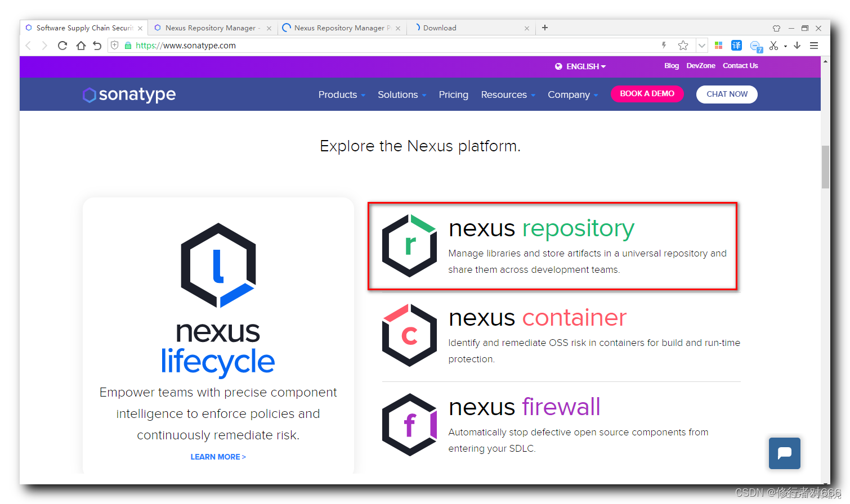Toggle the lightning turbo-mode icon
Viewport: 850px width, 504px height.
[x=665, y=46]
